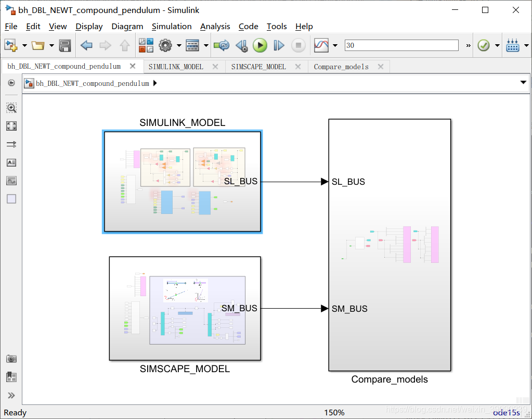532x419 pixels.
Task: Expand the Data Inspector dropdown arrow
Action: (x=335, y=45)
